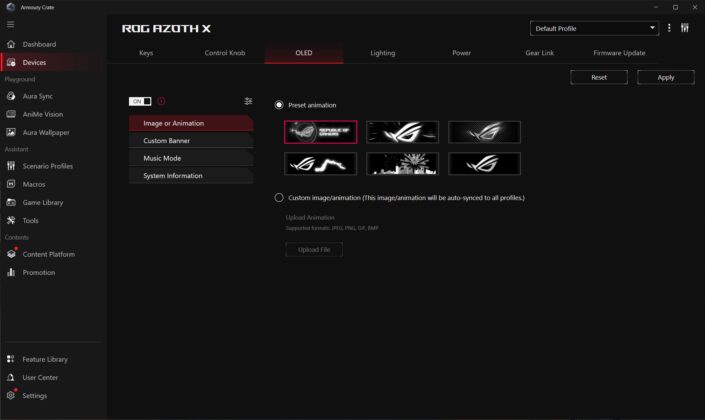Click the Armoury Crate logo in title bar
The height and width of the screenshot is (420, 705).
click(10, 7)
